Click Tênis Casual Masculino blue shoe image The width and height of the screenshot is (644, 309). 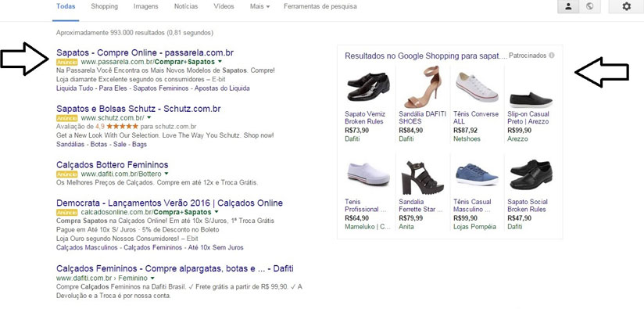(x=477, y=174)
